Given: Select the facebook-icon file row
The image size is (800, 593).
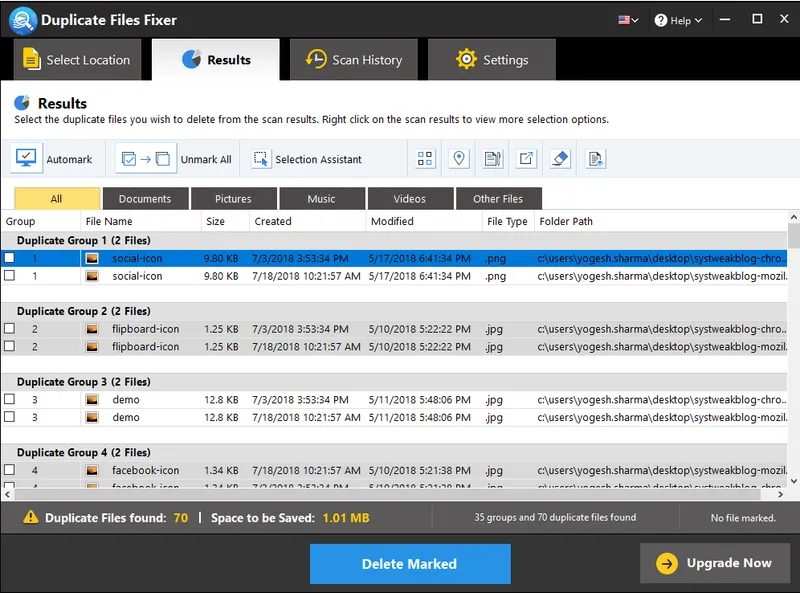Looking at the screenshot, I should [x=146, y=470].
